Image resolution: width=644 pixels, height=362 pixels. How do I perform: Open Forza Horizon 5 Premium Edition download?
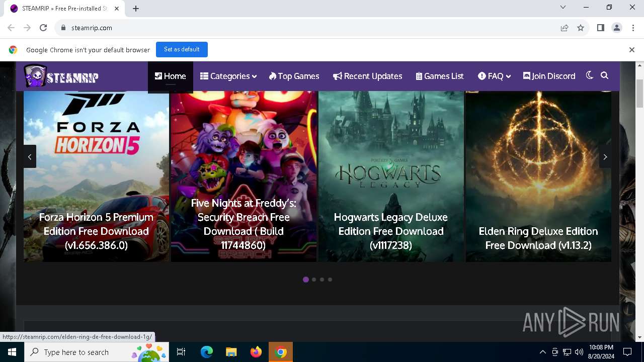tap(96, 231)
